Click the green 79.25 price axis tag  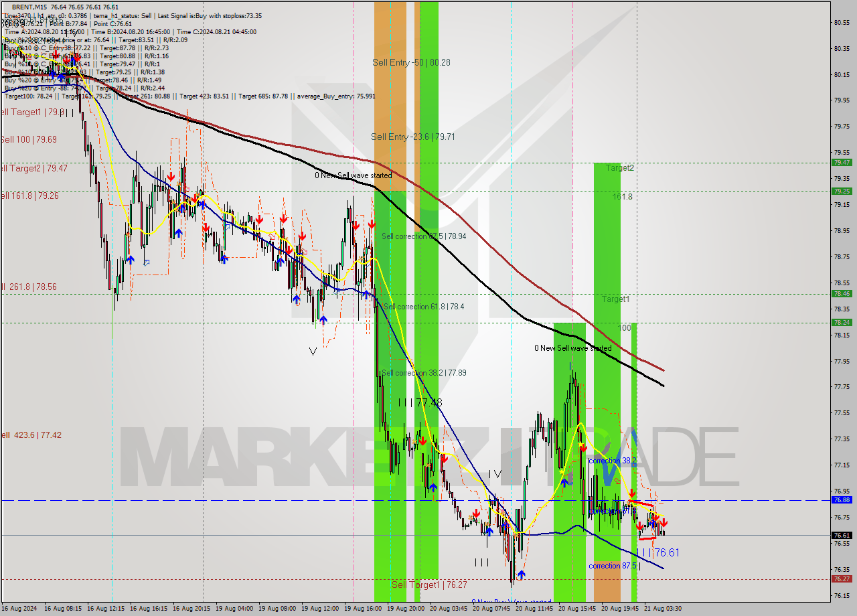pos(842,191)
